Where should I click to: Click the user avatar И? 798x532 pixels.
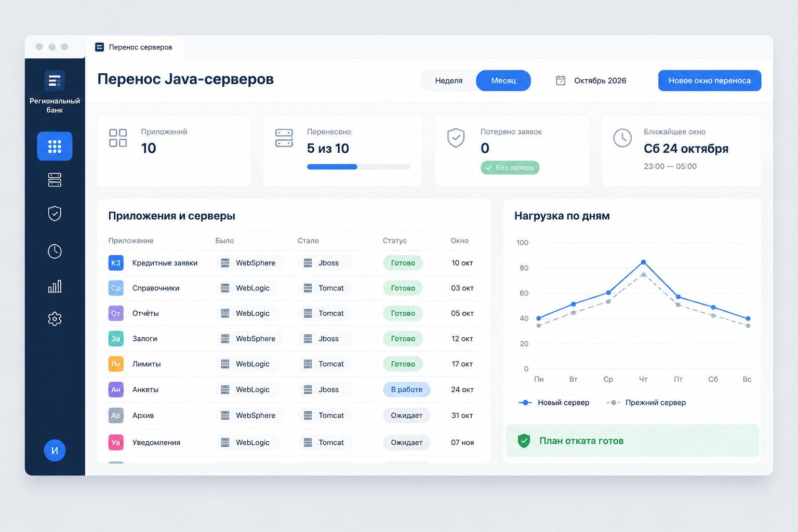pyautogui.click(x=55, y=450)
